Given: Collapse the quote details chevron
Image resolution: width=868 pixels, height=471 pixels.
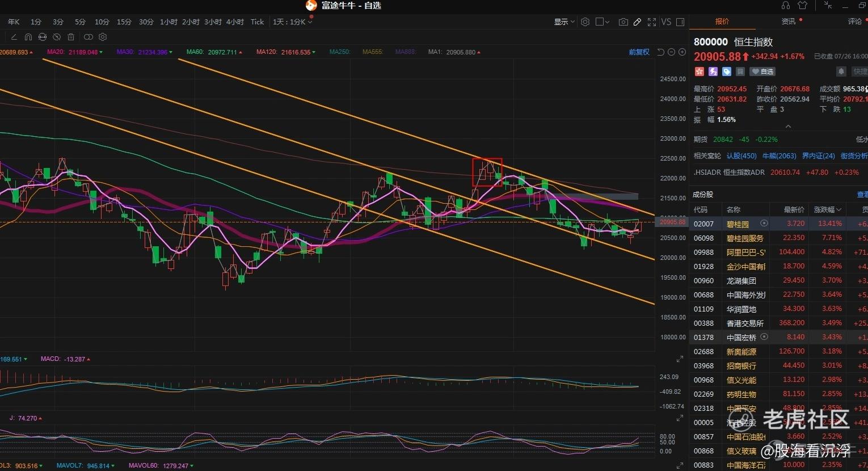Looking at the screenshot, I should coord(788,127).
